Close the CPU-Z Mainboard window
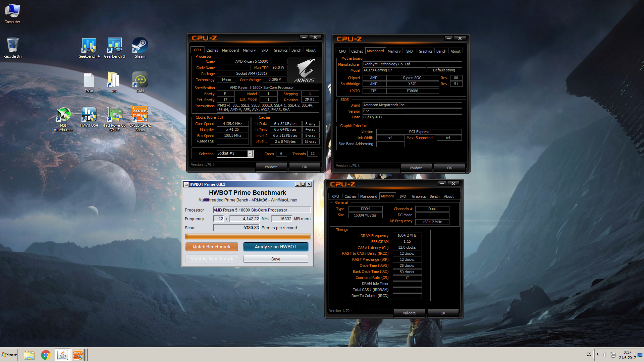This screenshot has height=362, width=644. (x=460, y=38)
